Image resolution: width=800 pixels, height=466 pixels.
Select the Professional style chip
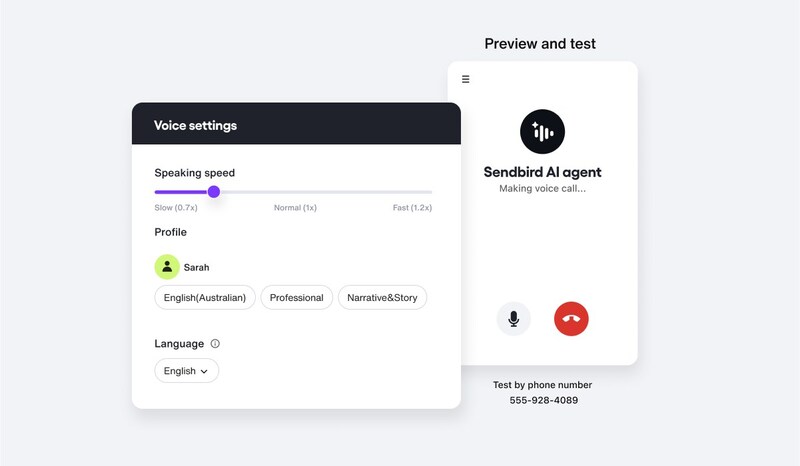click(x=296, y=297)
